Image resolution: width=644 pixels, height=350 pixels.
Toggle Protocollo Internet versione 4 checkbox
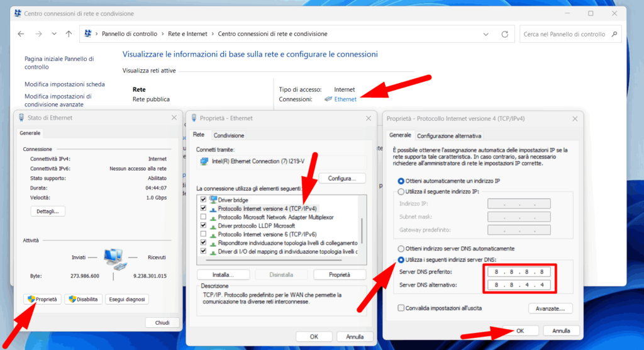pyautogui.click(x=203, y=208)
